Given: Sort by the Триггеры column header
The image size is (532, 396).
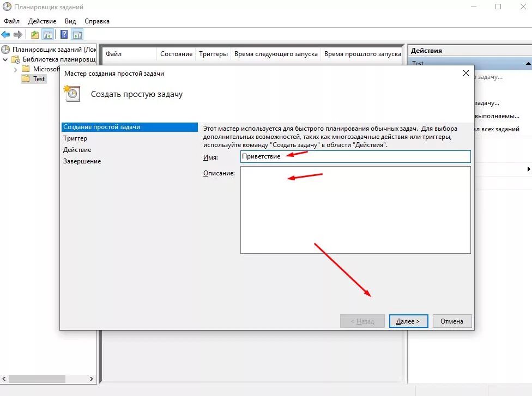Looking at the screenshot, I should [x=213, y=54].
